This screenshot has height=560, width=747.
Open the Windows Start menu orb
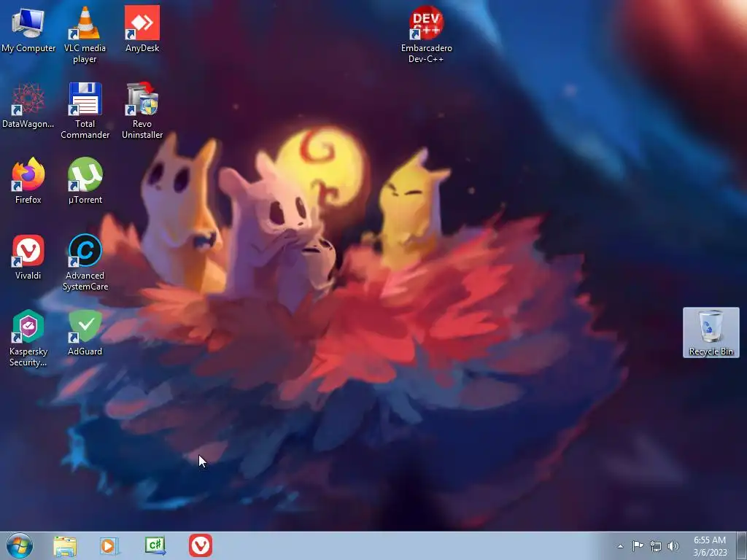[20, 545]
